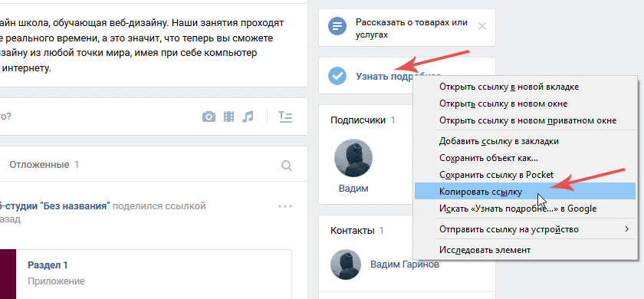Attach a video using the film icon
This screenshot has height=299, width=644.
(x=228, y=117)
